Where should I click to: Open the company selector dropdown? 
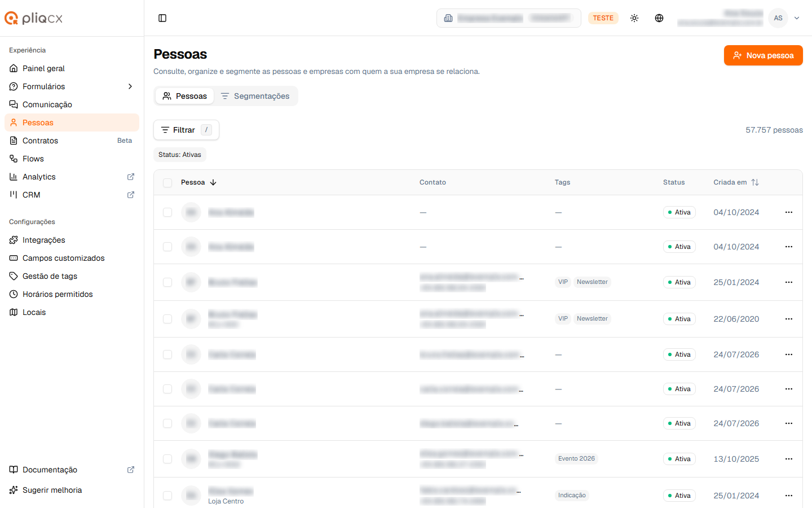(509, 18)
